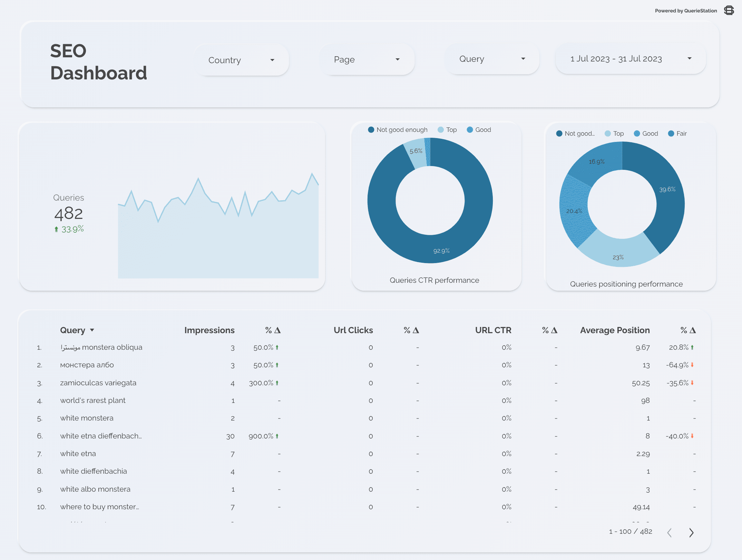Click the 'Powered by QuerieStation' link
The width and height of the screenshot is (742, 560).
tap(686, 11)
